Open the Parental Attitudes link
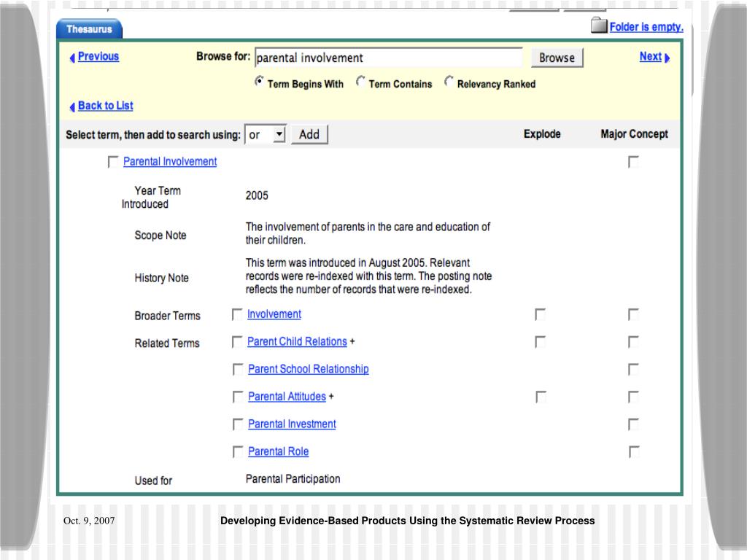This screenshot has width=747, height=560. [287, 396]
